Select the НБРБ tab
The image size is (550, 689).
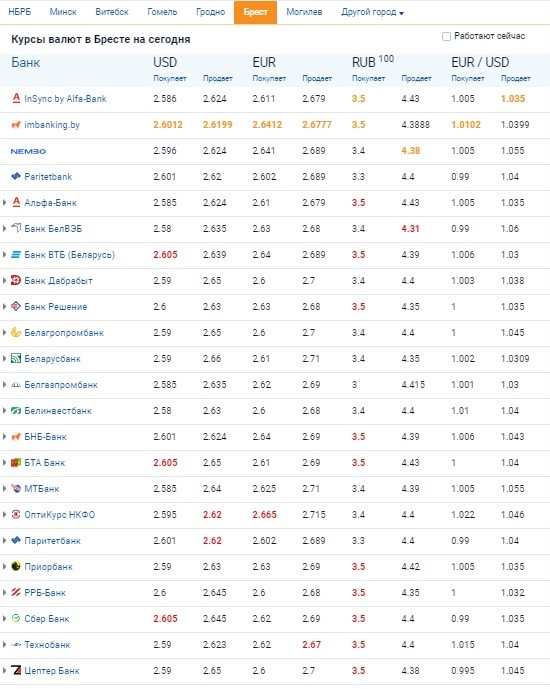[x=20, y=12]
